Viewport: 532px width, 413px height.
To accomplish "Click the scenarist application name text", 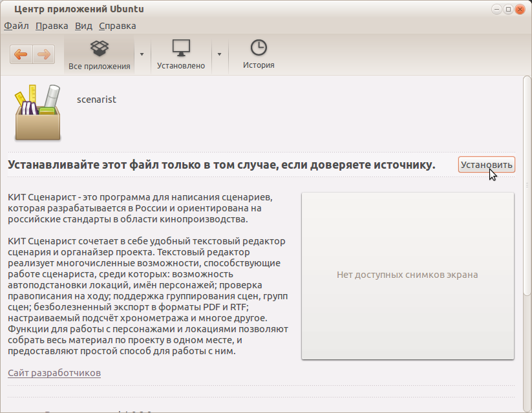I will click(96, 100).
